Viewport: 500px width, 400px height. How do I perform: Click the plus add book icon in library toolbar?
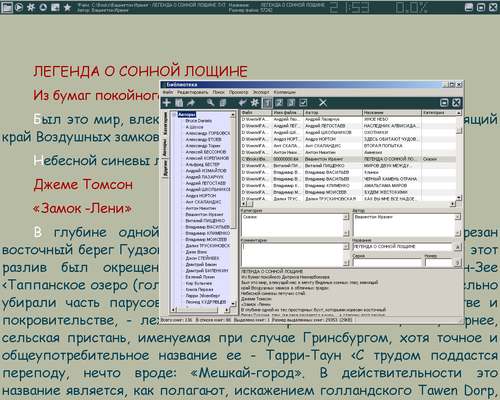coord(167,103)
